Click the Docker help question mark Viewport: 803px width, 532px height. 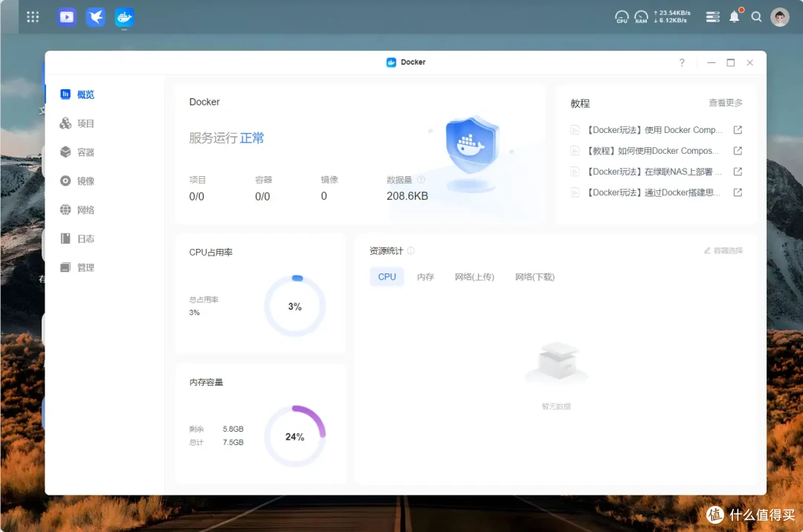682,62
